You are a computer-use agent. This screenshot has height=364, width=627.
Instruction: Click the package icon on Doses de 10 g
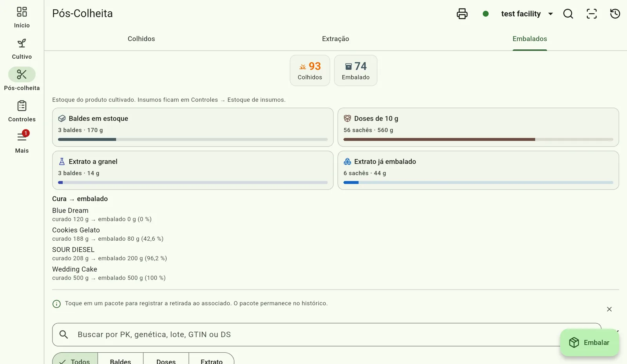pyautogui.click(x=347, y=119)
